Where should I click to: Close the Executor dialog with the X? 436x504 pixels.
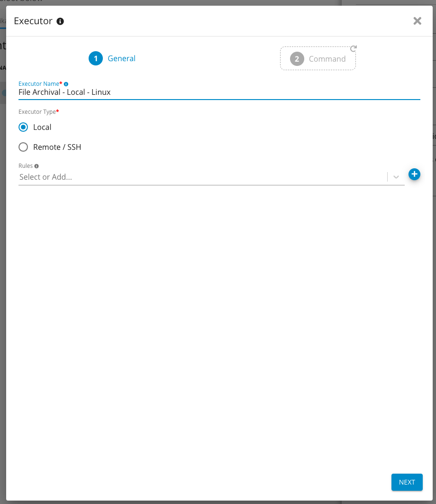coord(417,21)
